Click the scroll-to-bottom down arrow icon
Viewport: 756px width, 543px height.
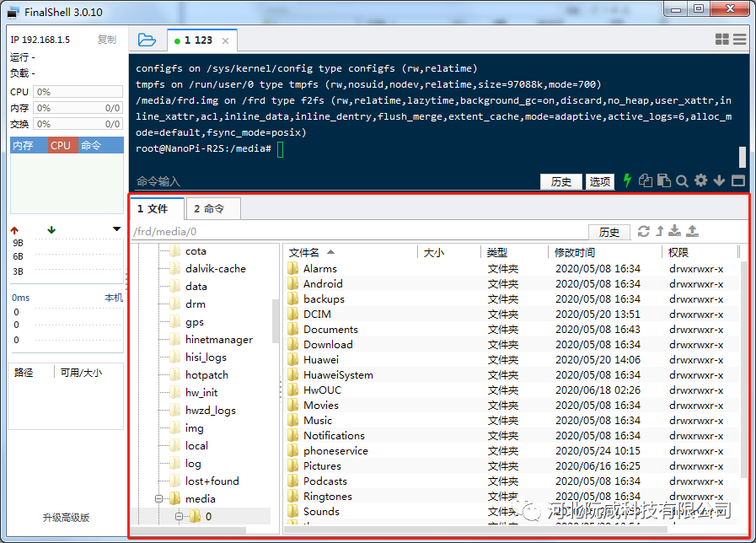tap(719, 180)
